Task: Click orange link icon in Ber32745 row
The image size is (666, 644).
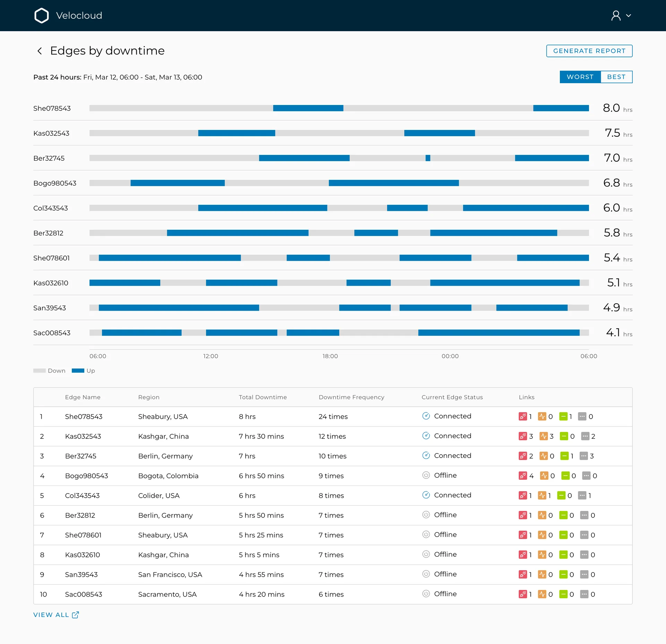Action: point(543,456)
